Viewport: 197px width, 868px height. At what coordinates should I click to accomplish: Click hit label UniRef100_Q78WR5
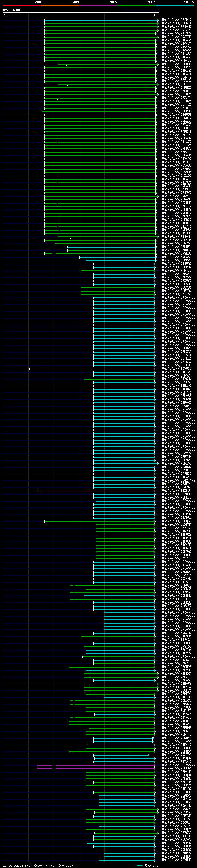tap(177, 349)
